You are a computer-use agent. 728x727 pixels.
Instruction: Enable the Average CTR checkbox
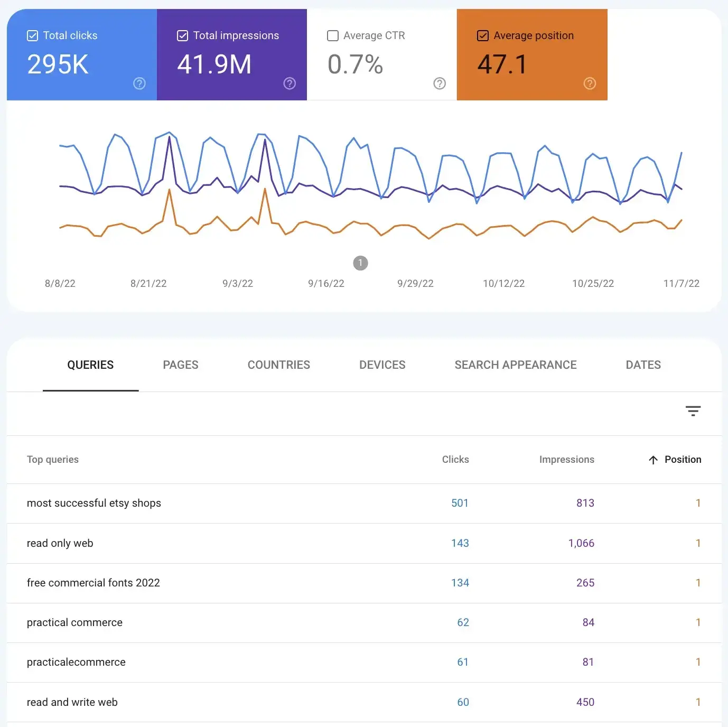pyautogui.click(x=332, y=35)
